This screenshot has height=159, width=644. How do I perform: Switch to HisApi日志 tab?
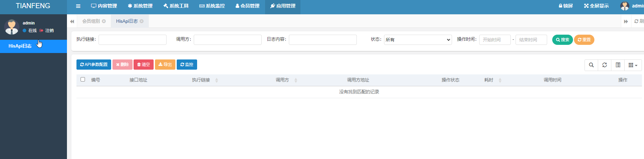[x=127, y=21]
